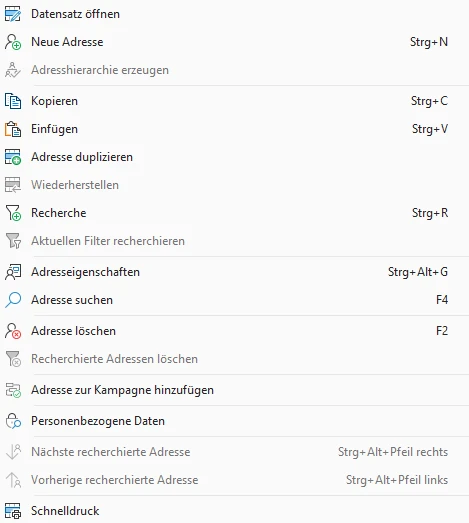Screen dimensions: 469x523
Task: Click the Strg+Alt+G shortcut label
Action: click(x=418, y=272)
